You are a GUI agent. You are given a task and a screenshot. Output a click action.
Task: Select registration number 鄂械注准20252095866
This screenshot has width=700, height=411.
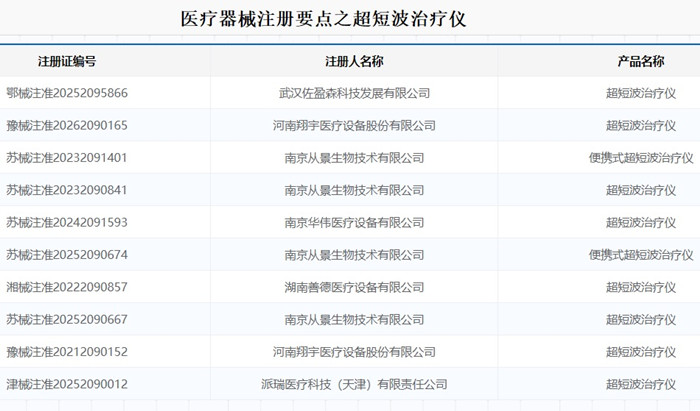click(x=67, y=93)
